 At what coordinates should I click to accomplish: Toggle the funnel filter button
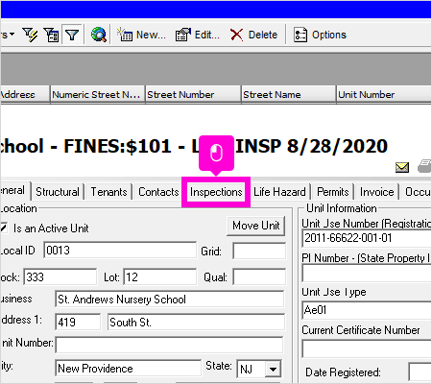click(x=72, y=34)
